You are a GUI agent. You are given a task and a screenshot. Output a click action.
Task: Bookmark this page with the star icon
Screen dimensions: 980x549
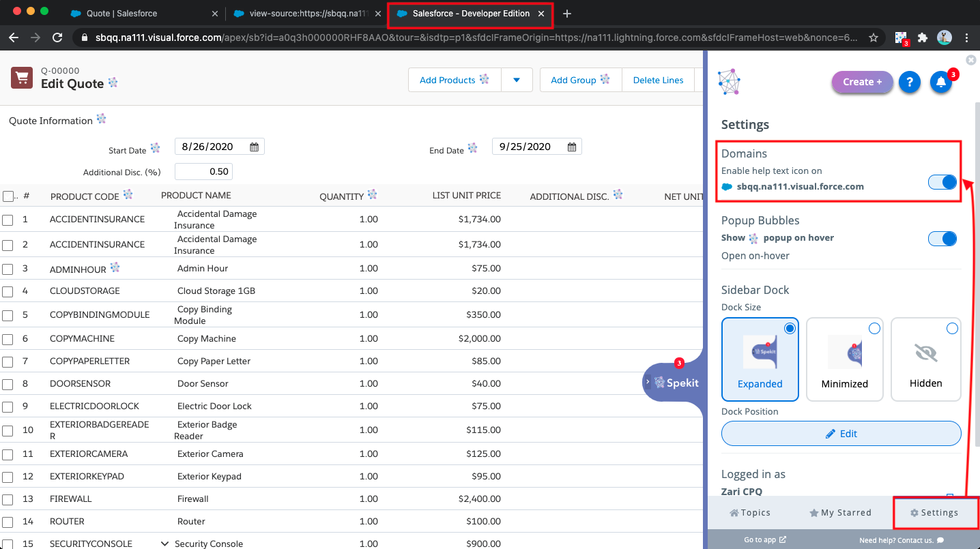coord(873,38)
